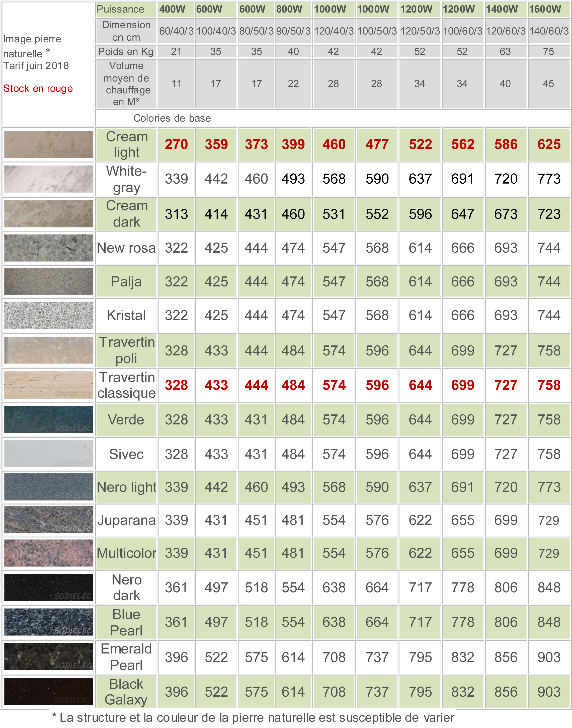Click the Nero light stone image

tap(49, 487)
